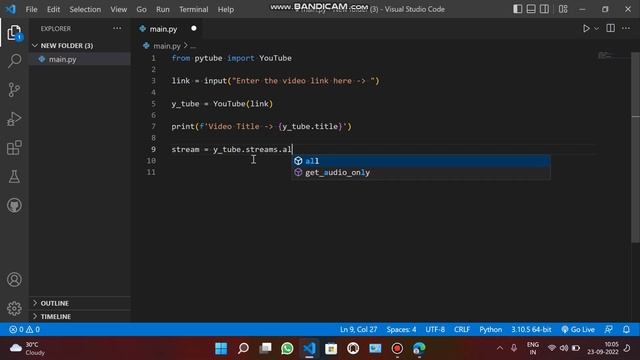Open run options dropdown beside play button
The width and height of the screenshot is (640, 360).
click(596, 29)
